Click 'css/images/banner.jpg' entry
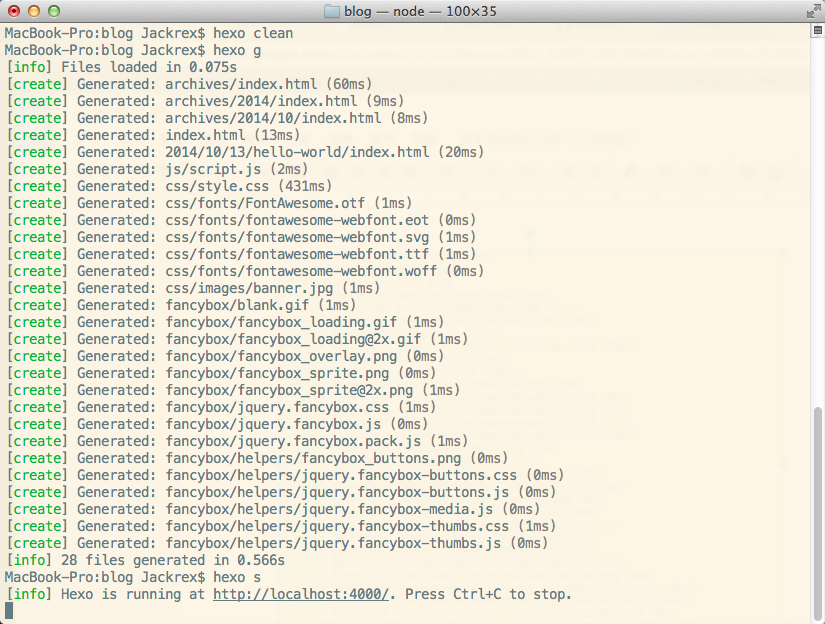The height and width of the screenshot is (624, 825). point(249,288)
